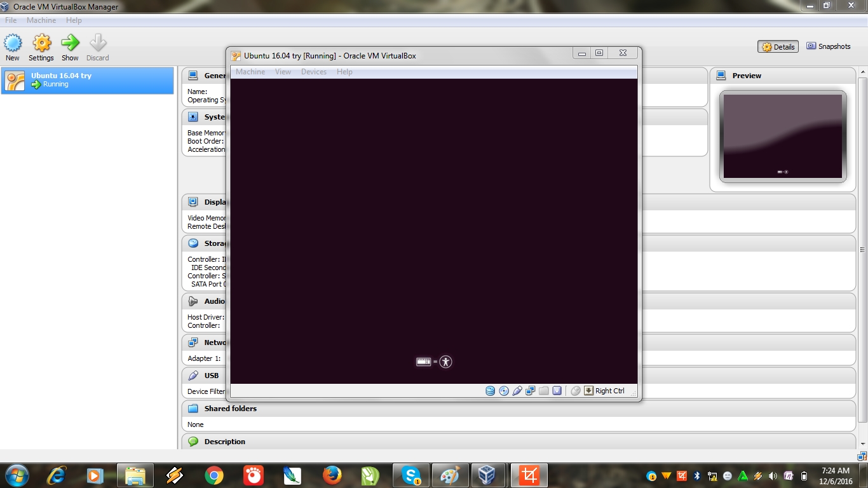Screen dimensions: 868x488
Task: Click the Shared folders section folder icon
Action: click(193, 409)
